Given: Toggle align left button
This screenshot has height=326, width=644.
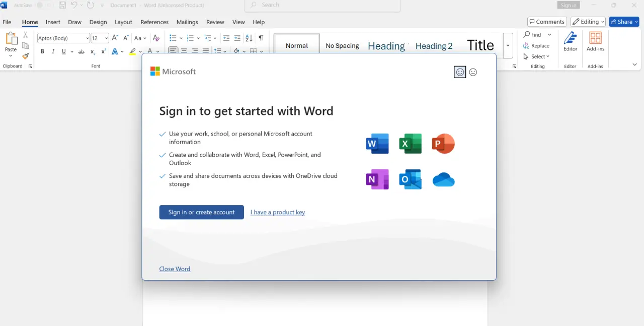Looking at the screenshot, I should click(x=173, y=51).
